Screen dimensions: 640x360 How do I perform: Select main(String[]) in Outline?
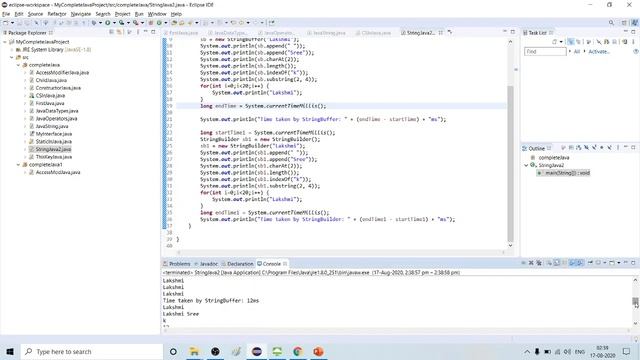(x=564, y=173)
